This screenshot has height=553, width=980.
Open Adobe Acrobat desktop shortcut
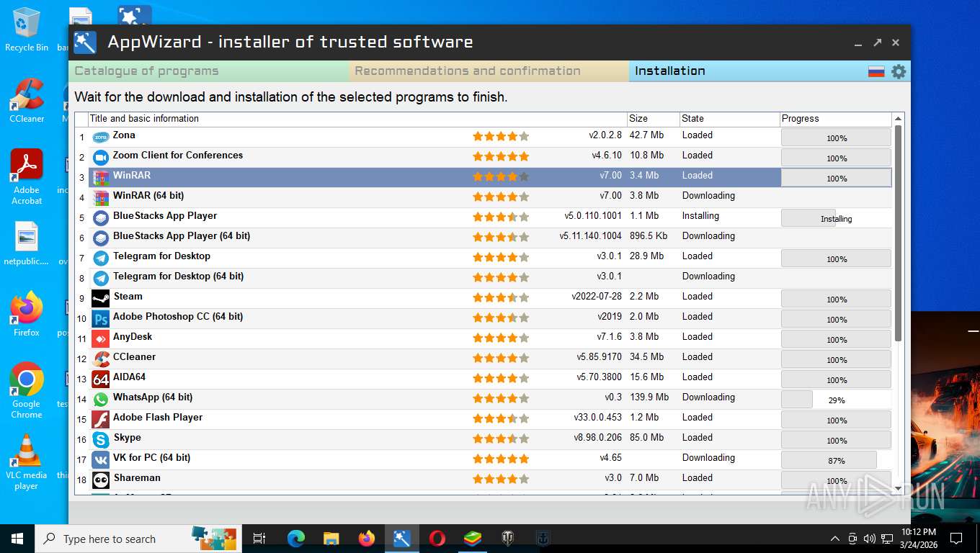pos(27,177)
